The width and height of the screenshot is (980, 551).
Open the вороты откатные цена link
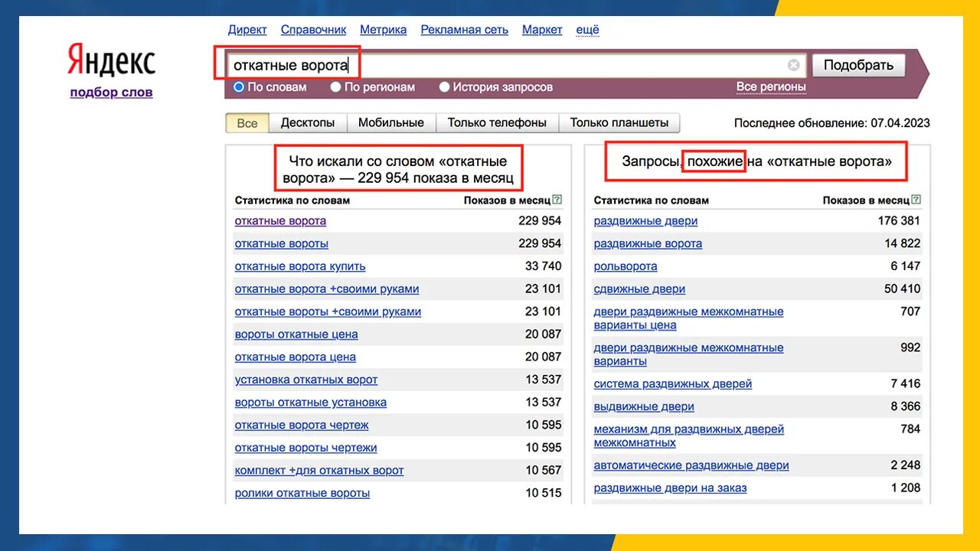click(x=296, y=334)
